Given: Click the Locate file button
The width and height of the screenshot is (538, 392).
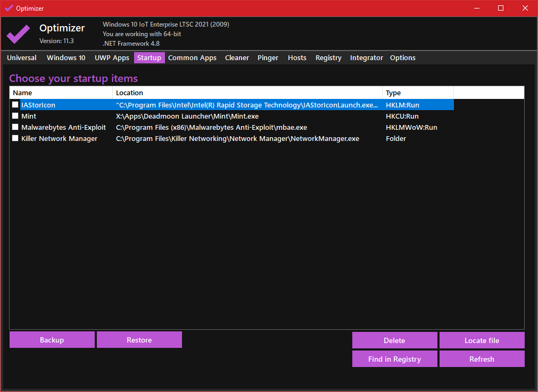Looking at the screenshot, I should (x=482, y=340).
